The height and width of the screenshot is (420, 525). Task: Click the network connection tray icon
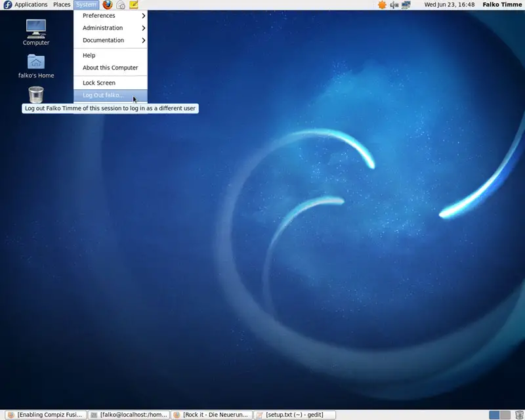[x=406, y=5]
